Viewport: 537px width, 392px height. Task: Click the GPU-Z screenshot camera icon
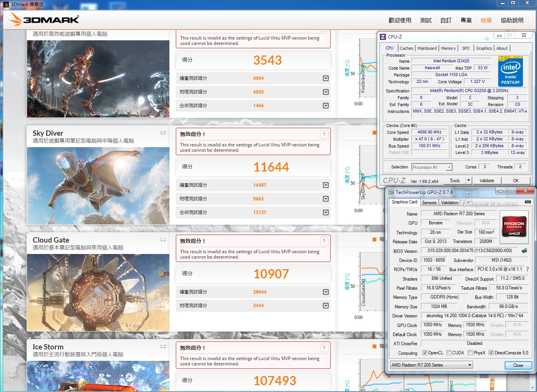tap(528, 202)
